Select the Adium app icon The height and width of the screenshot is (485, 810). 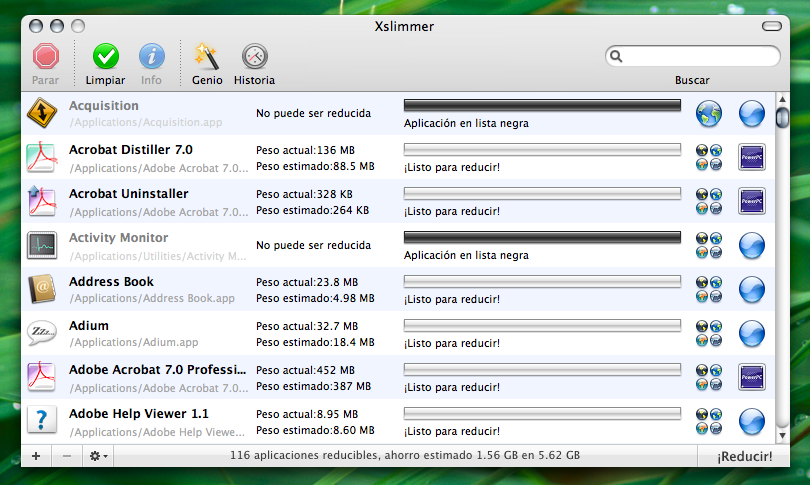(x=42, y=333)
